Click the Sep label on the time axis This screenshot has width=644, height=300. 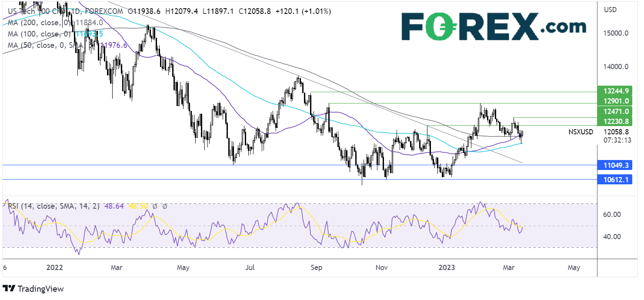click(x=317, y=267)
